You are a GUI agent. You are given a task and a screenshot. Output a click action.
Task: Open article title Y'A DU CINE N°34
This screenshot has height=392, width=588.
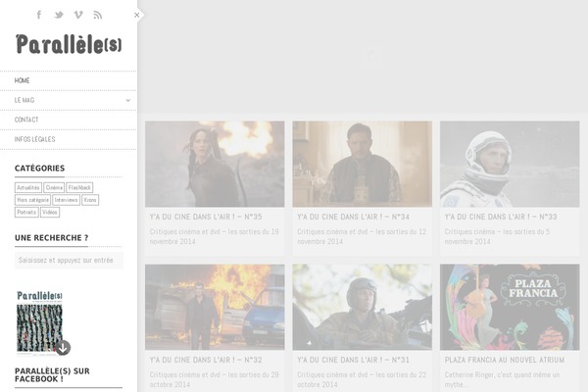(x=353, y=217)
